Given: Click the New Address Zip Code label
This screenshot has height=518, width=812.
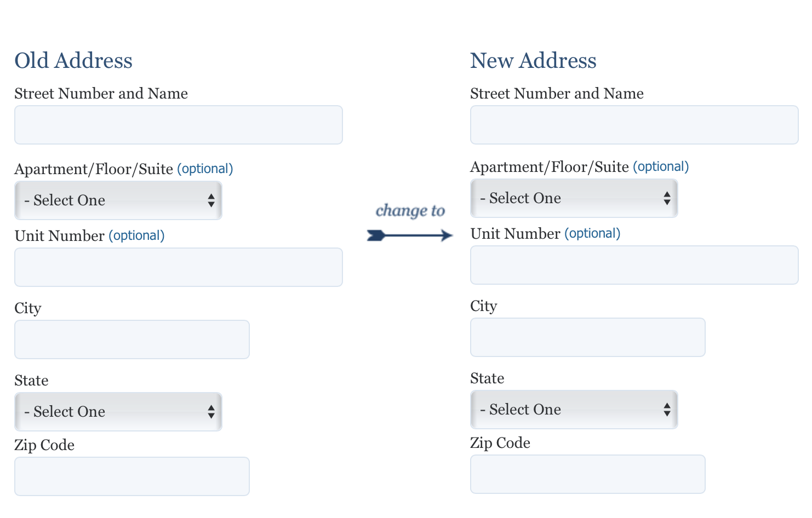Looking at the screenshot, I should point(500,443).
